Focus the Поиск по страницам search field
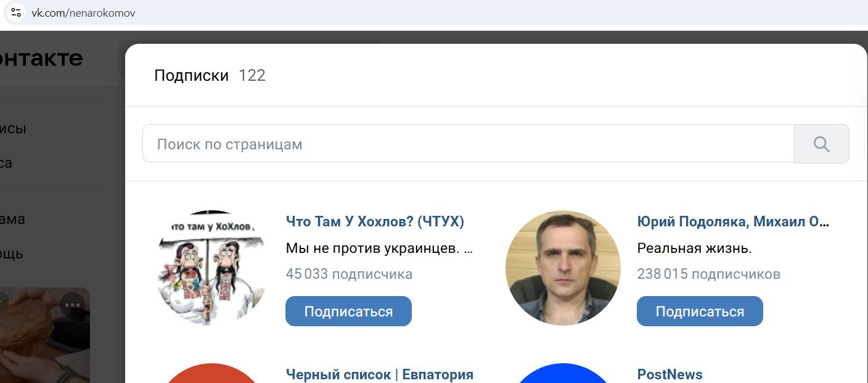 469,144
